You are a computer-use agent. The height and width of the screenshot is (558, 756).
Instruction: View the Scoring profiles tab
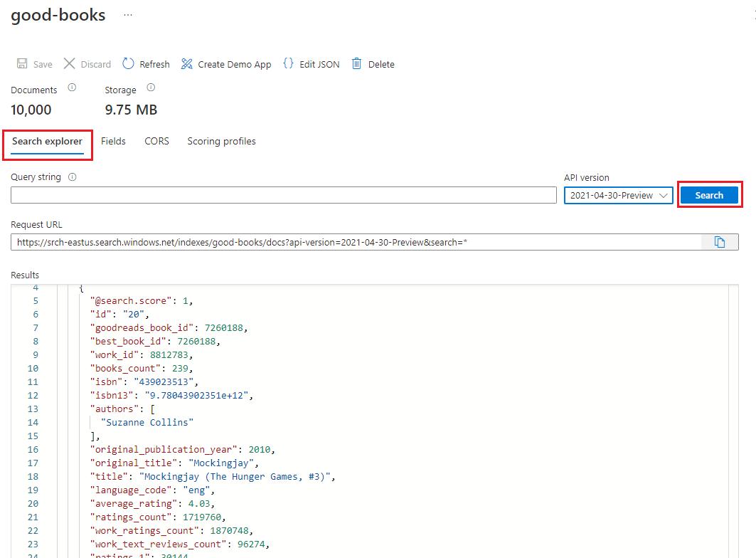tap(221, 141)
